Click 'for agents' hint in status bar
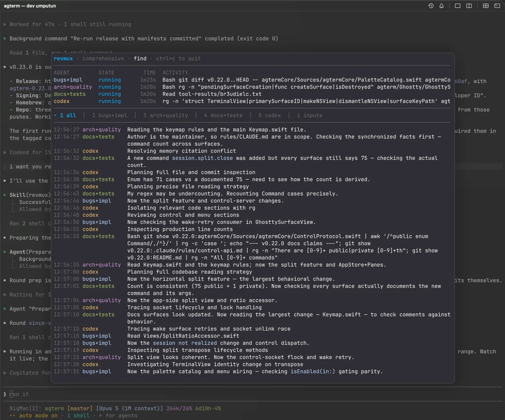505x420 pixels. (122, 416)
